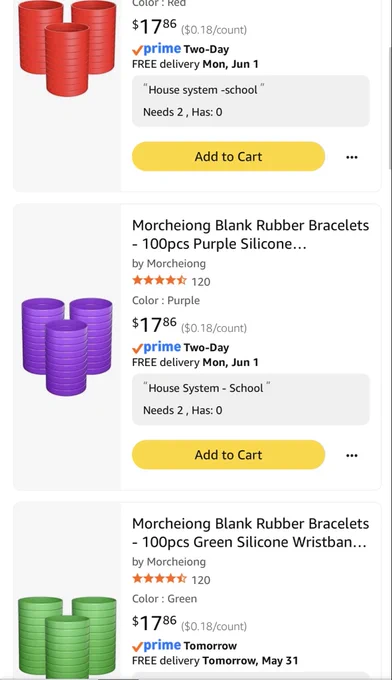Viewport: 392px width, 680px height.
Task: Open more options for purple bracelets item
Action: tap(352, 455)
